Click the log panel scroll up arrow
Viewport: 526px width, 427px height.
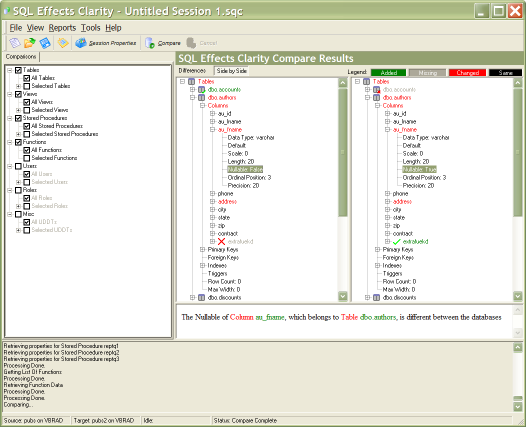point(518,347)
